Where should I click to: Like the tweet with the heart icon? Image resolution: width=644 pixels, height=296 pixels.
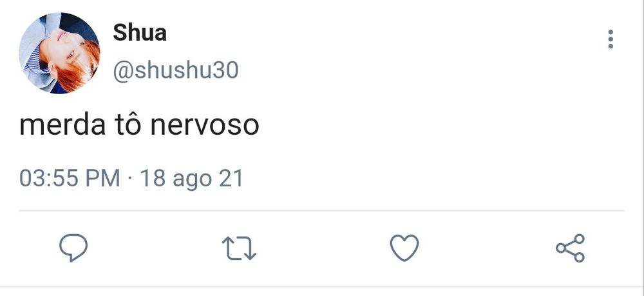tap(404, 248)
